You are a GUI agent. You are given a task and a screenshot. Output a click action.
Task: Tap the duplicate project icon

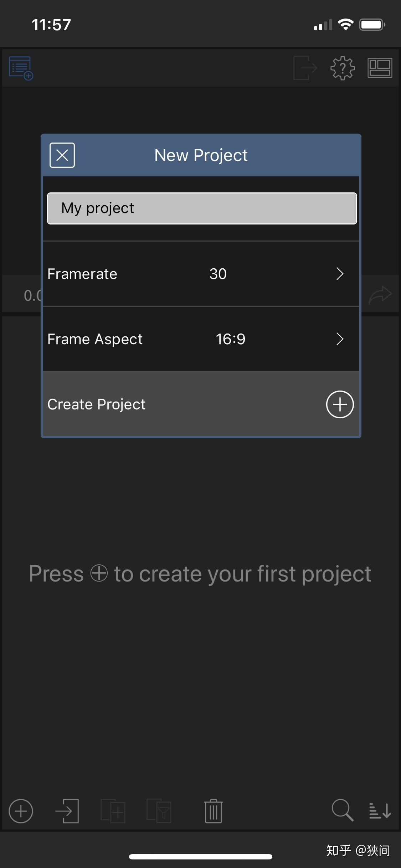113,811
